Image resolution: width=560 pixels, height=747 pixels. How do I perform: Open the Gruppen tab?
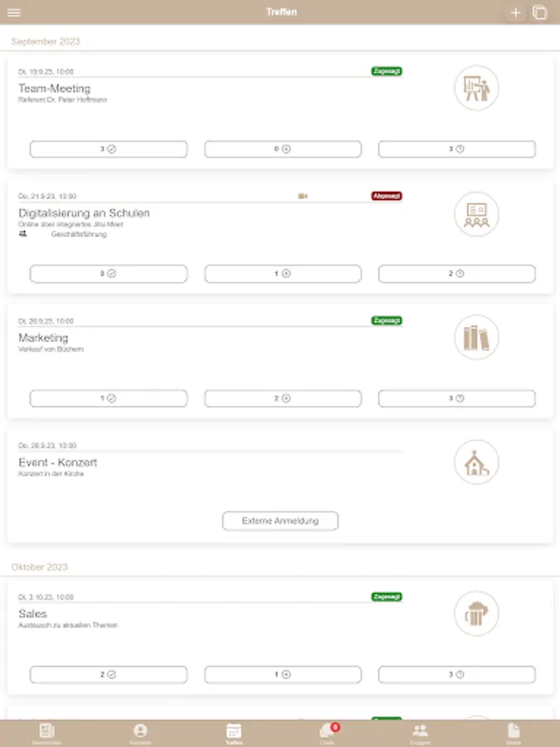coord(421,731)
